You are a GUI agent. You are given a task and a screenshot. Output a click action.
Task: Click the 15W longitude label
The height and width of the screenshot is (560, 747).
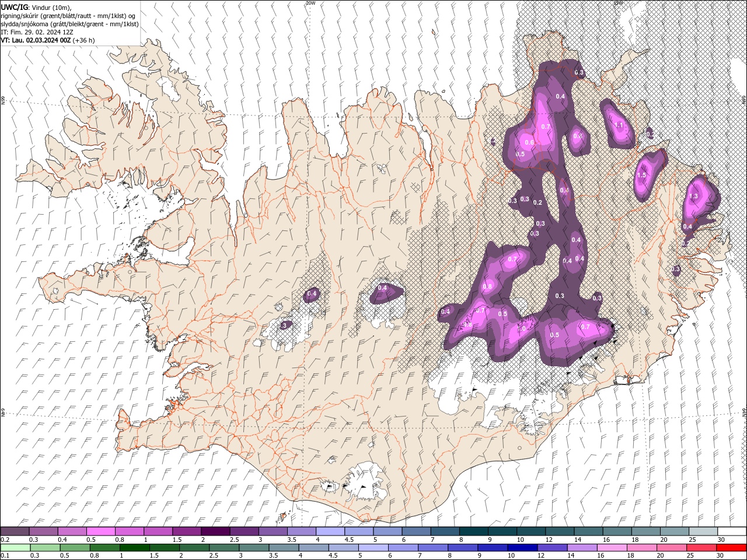coord(618,3)
